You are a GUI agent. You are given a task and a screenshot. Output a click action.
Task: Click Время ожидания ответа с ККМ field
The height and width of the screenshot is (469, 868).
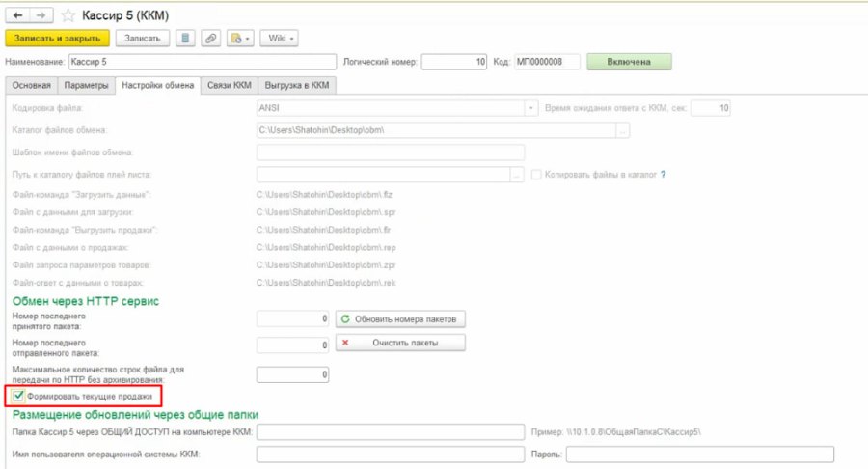(711, 108)
